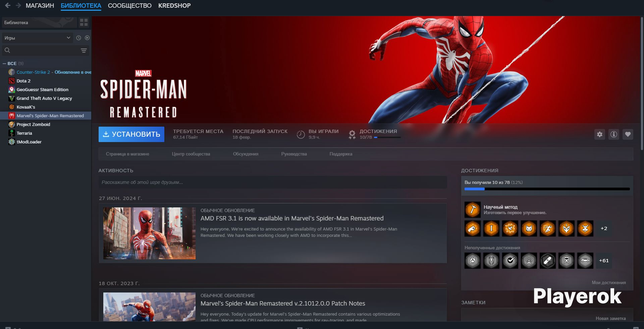The image size is (644, 329).
Task: Collapse the ВСЕ games category
Action: (x=4, y=63)
